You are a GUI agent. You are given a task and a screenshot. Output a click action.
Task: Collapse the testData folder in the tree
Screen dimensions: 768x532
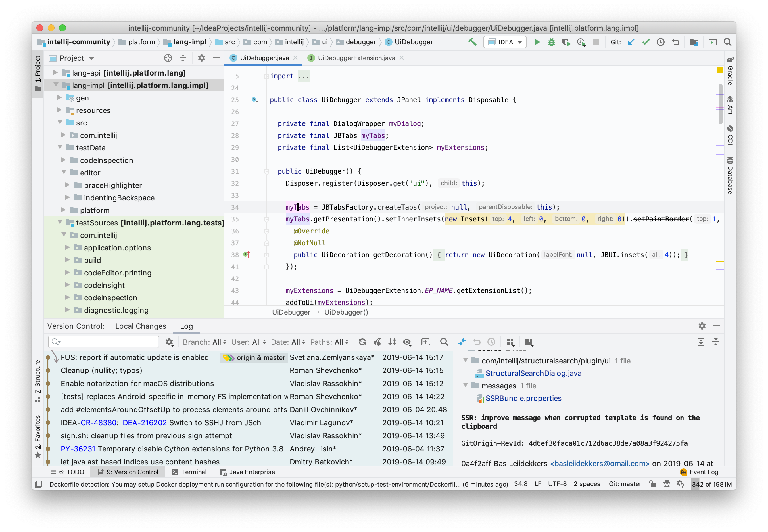[x=60, y=147]
